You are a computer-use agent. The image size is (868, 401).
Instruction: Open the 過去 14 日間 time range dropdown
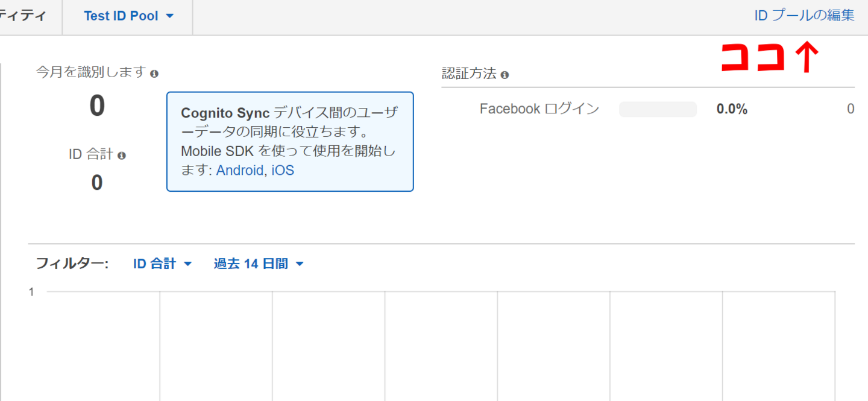pos(258,264)
